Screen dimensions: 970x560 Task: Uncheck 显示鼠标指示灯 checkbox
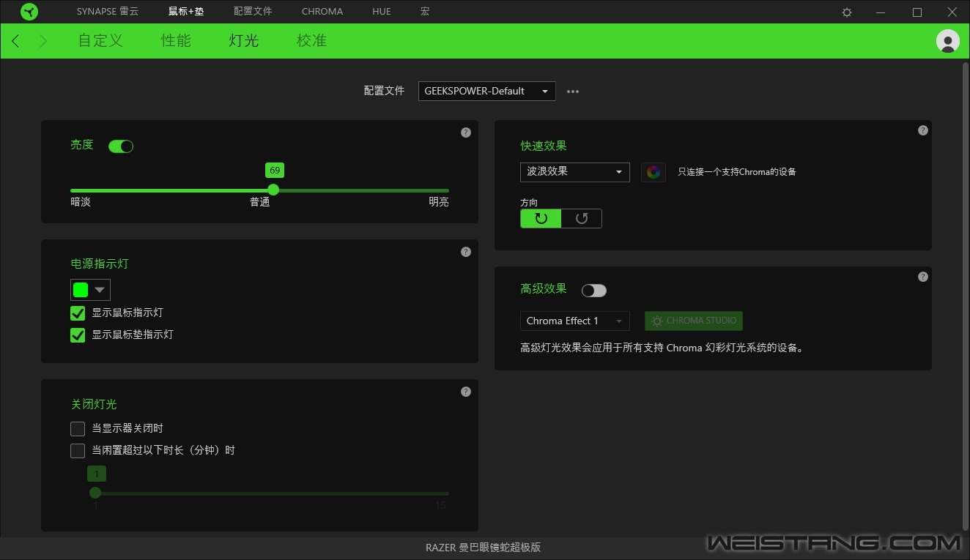(78, 313)
